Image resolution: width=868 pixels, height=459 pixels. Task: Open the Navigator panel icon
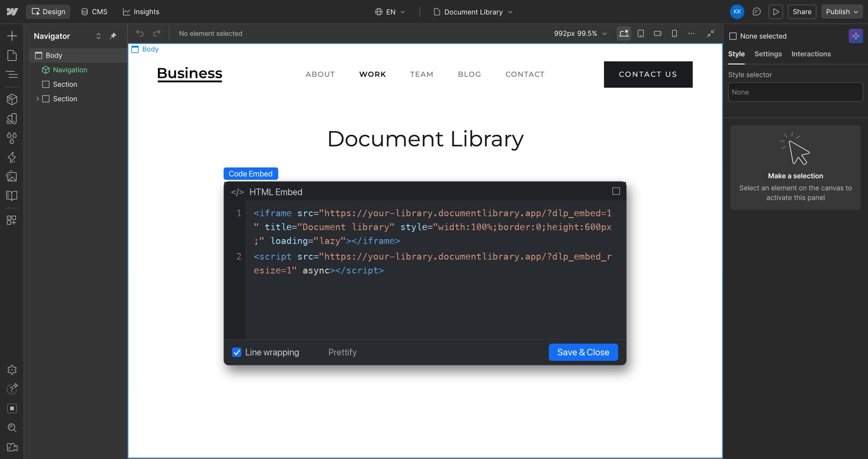tap(12, 75)
